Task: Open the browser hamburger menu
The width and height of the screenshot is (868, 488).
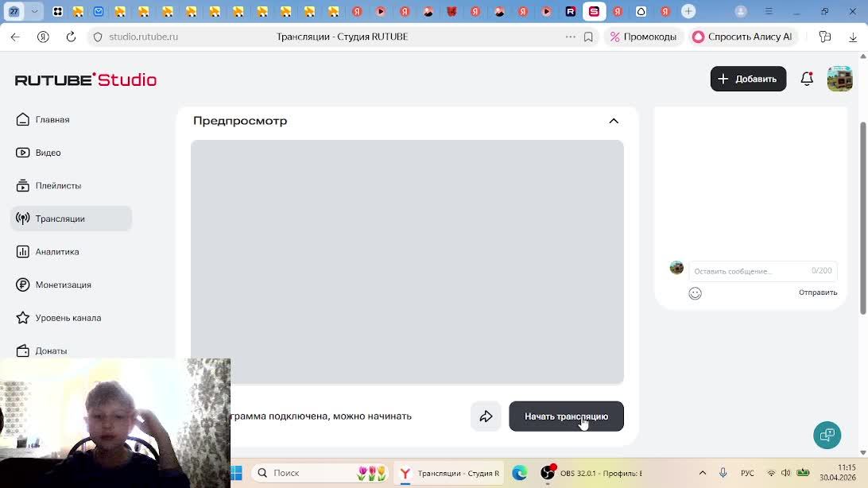Action: 769,11
